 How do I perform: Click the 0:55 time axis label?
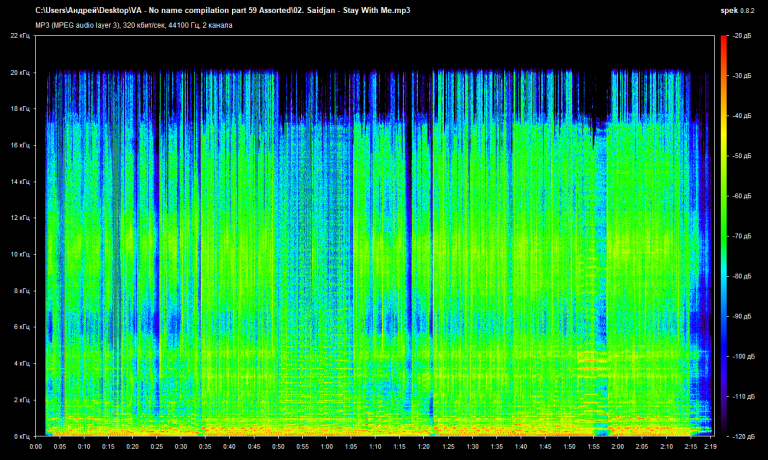303,447
